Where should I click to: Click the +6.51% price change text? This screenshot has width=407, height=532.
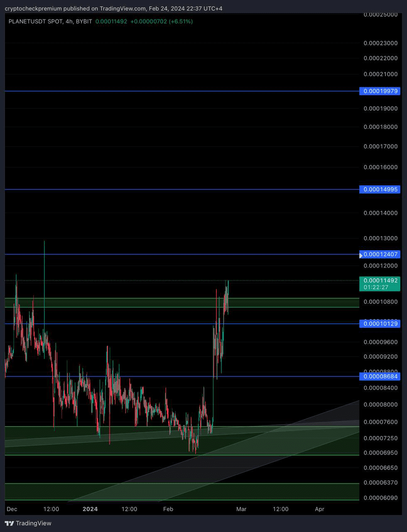[x=181, y=21]
